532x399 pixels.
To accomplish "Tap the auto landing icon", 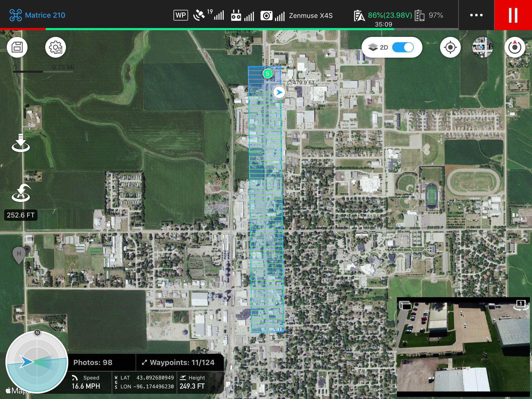I will click(21, 143).
